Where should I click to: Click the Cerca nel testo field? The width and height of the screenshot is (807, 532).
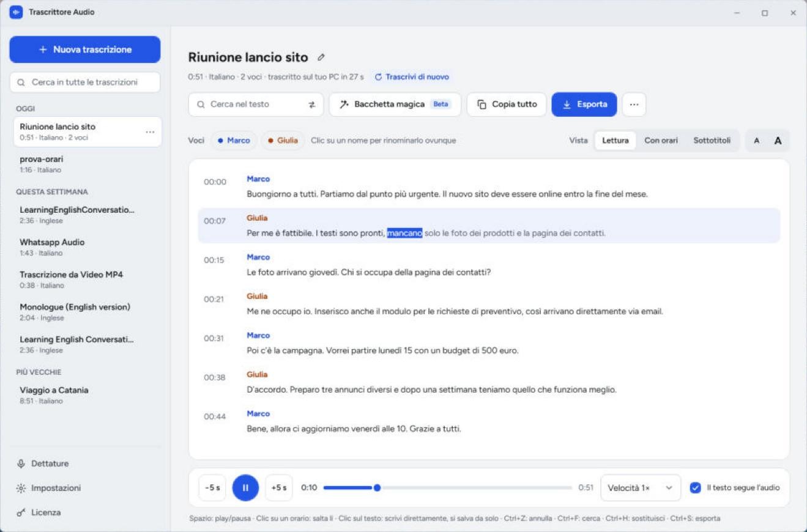[x=256, y=105]
